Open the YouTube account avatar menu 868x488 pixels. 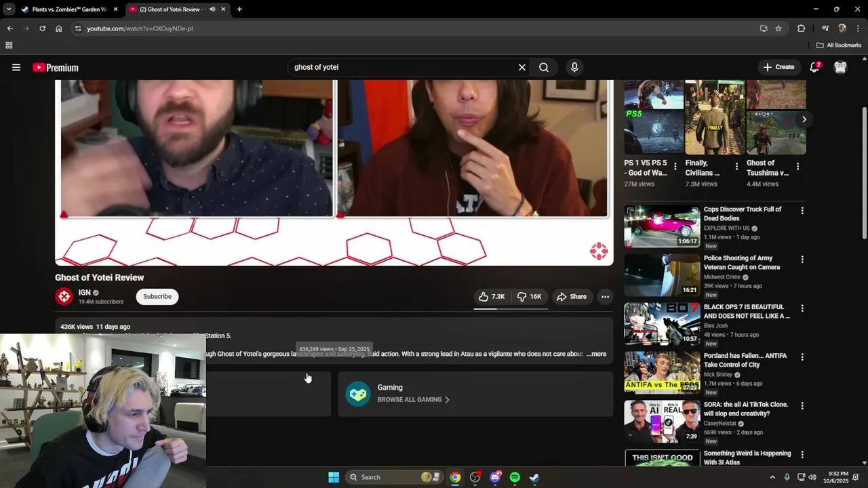pyautogui.click(x=840, y=67)
